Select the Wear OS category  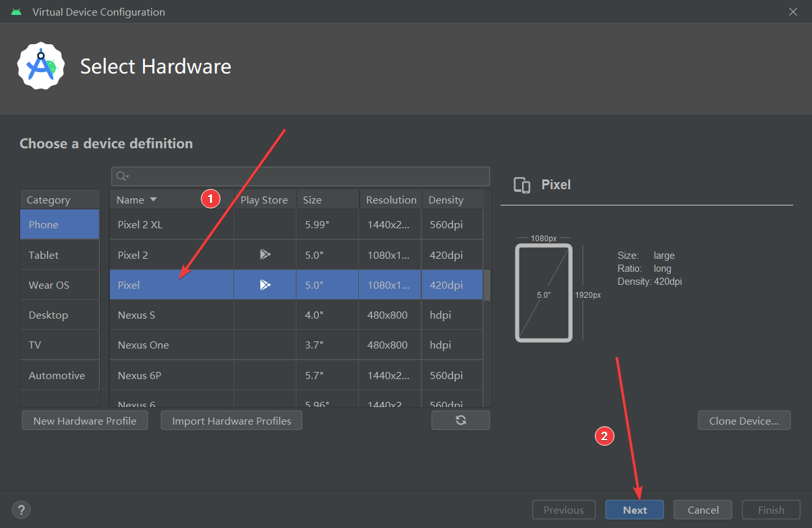[60, 285]
